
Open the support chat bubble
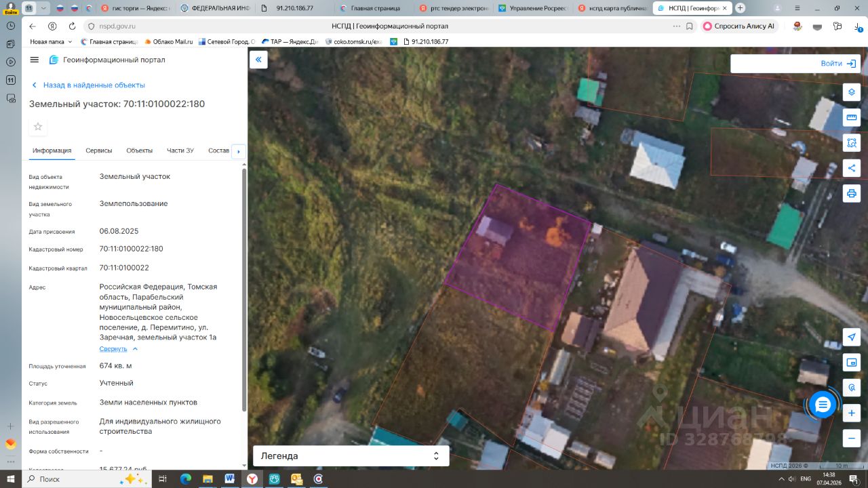823,405
